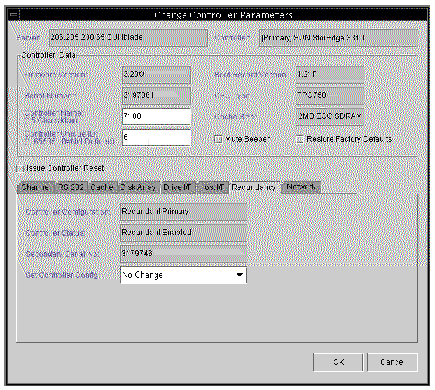Screen dimensions: 435x390
Task: Open the Network tab
Action: [301, 187]
